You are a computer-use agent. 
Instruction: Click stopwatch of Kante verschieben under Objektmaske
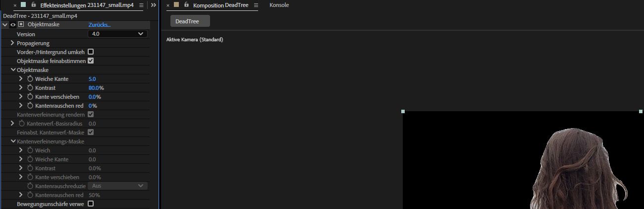30,97
